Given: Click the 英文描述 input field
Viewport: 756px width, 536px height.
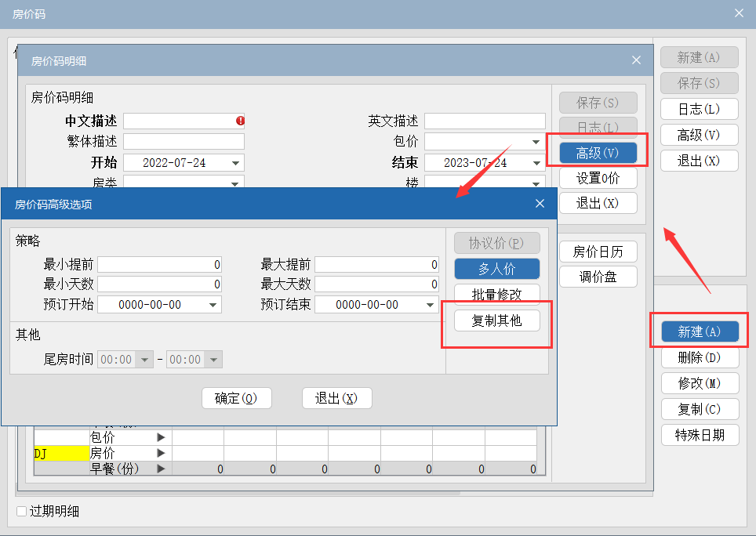Looking at the screenshot, I should [485, 121].
